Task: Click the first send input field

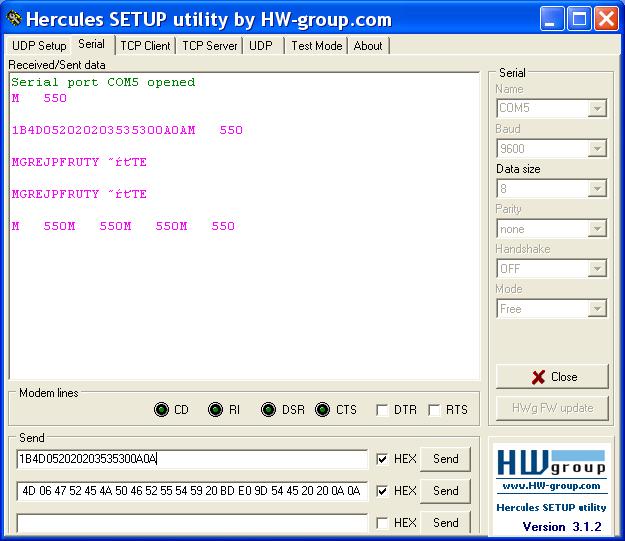Action: [x=192, y=459]
